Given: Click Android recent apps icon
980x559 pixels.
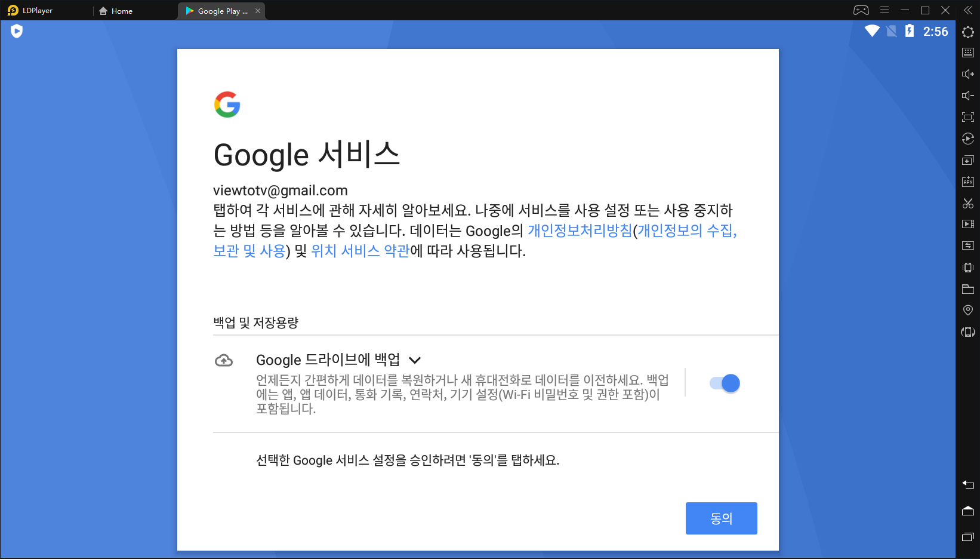Looking at the screenshot, I should [968, 537].
